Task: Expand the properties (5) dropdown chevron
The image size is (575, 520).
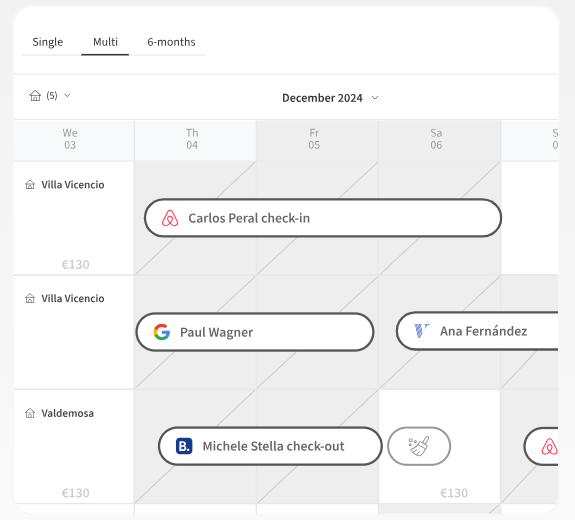Action: pos(67,96)
